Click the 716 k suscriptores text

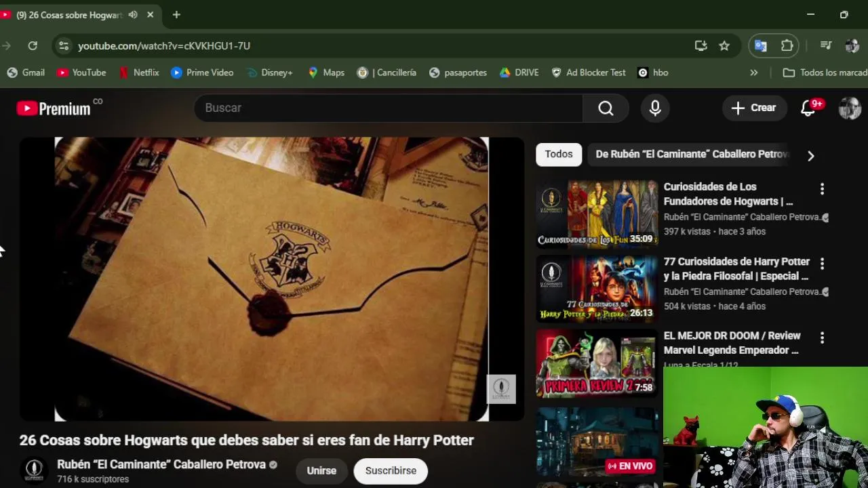[x=93, y=479]
